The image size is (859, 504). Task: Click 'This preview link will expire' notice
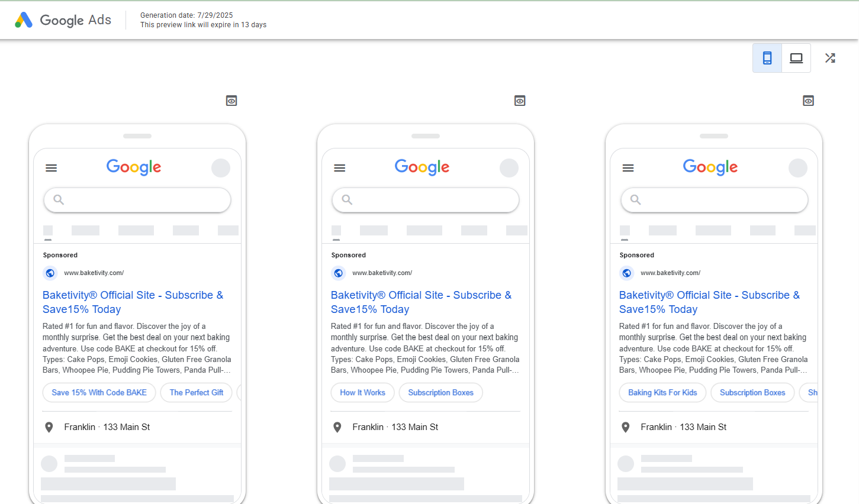click(204, 25)
